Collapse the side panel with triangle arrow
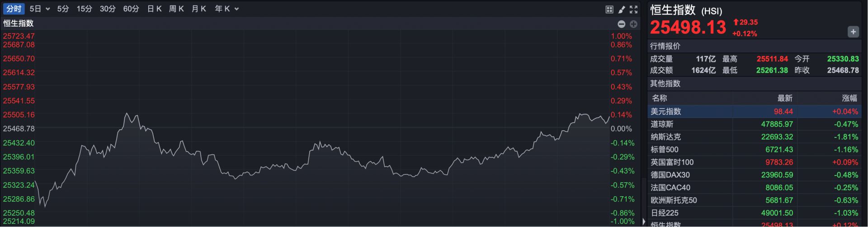 pyautogui.click(x=644, y=221)
